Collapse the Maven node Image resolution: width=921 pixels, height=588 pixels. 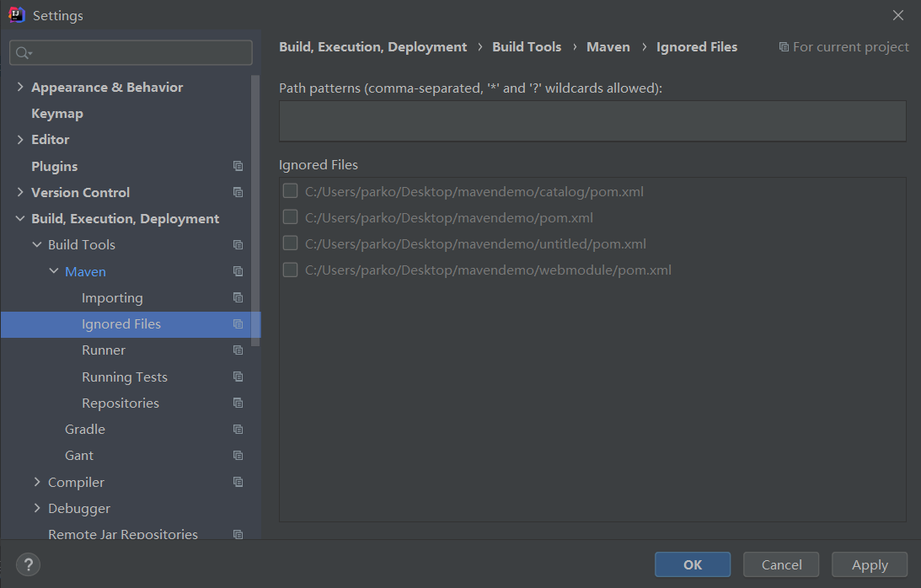[x=54, y=270]
